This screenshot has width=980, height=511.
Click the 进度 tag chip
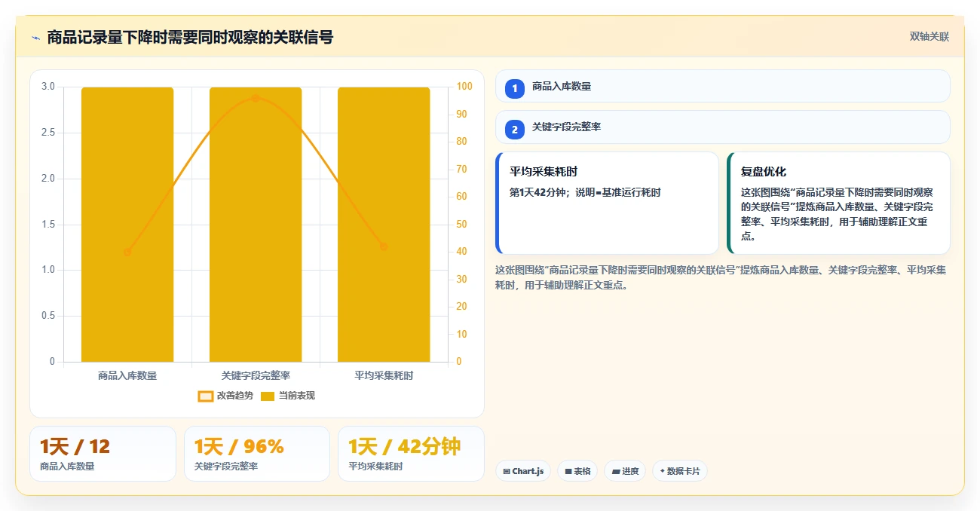(x=625, y=471)
